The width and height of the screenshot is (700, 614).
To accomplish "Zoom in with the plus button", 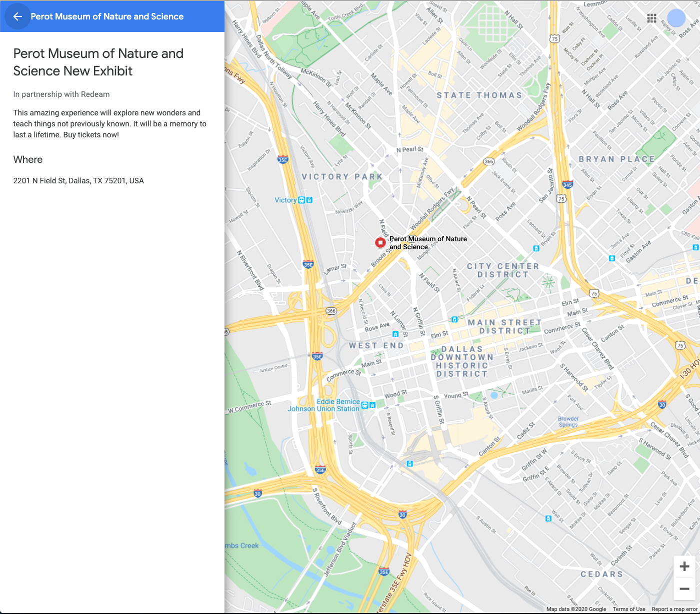I will tap(684, 566).
